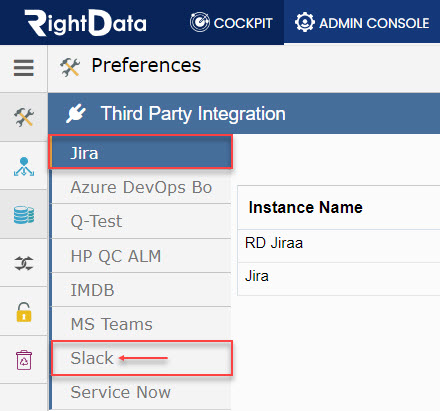Open the yellow padlock sidebar icon
Image resolution: width=440 pixels, height=411 pixels.
pyautogui.click(x=24, y=312)
